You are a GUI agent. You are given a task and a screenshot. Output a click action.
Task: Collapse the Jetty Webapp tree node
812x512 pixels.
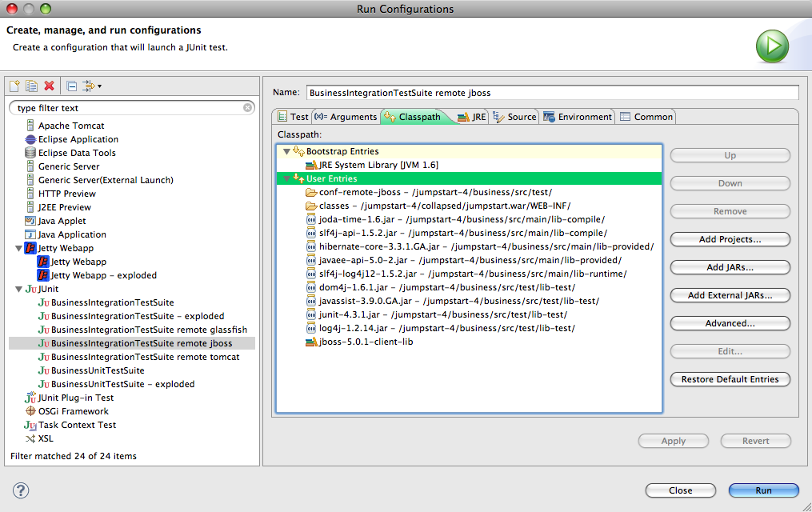pos(18,249)
